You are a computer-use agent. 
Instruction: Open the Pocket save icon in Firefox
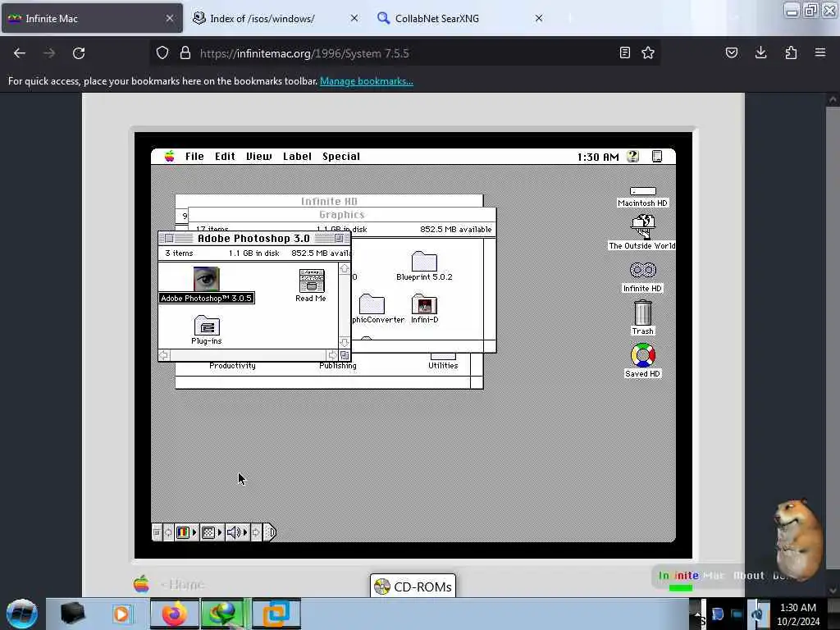point(731,52)
